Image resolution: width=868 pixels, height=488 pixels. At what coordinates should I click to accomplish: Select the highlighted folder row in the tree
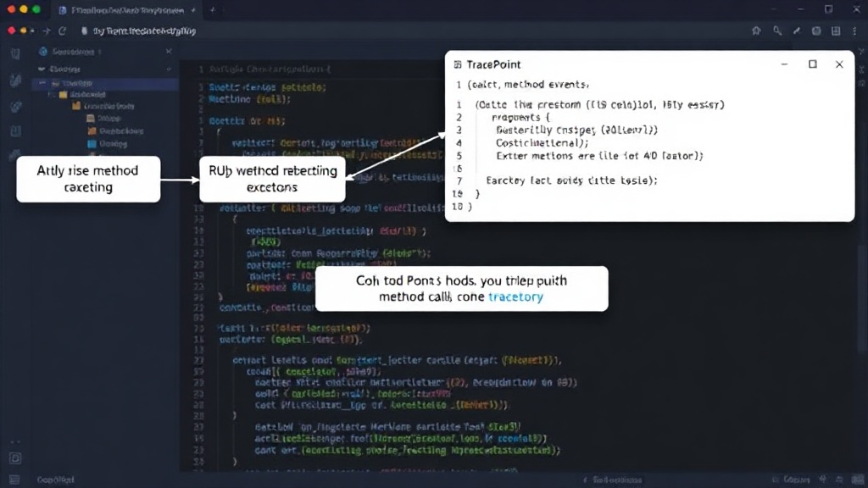(105, 84)
